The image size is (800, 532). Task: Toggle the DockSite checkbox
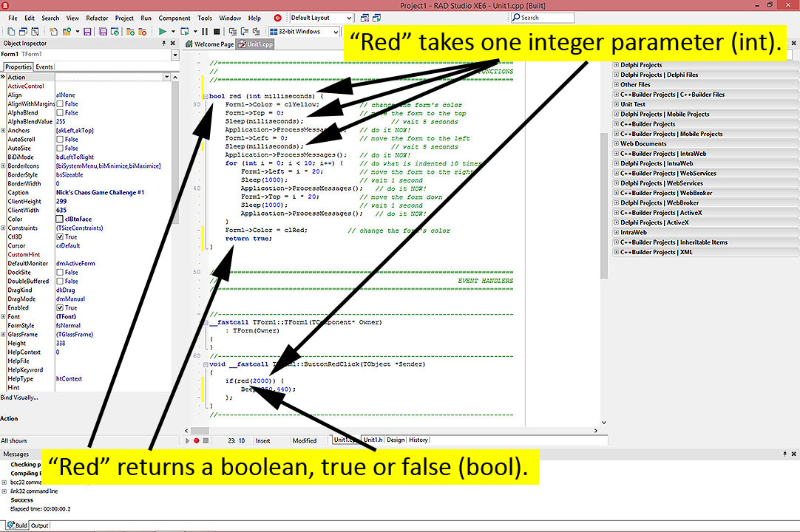(60, 273)
